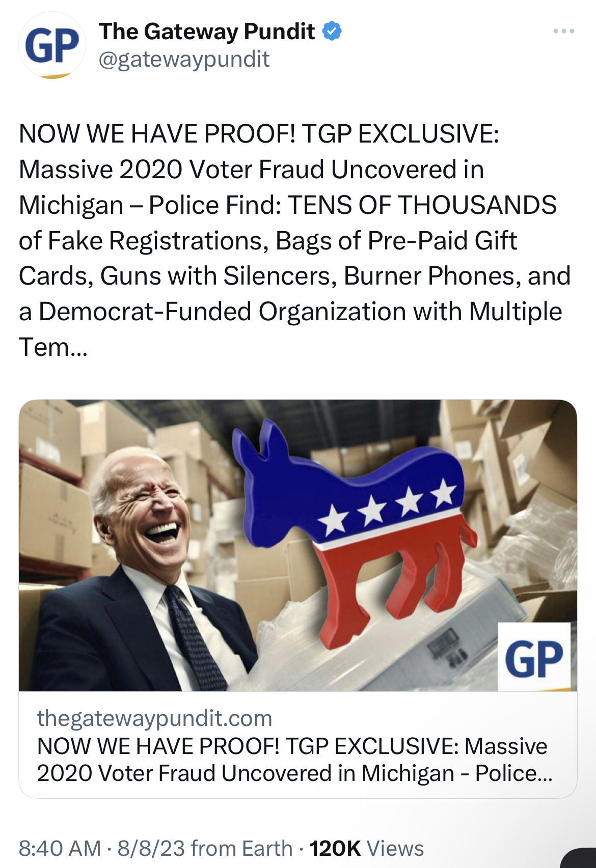View the 120K Views count
596x868 pixels.
click(x=367, y=849)
